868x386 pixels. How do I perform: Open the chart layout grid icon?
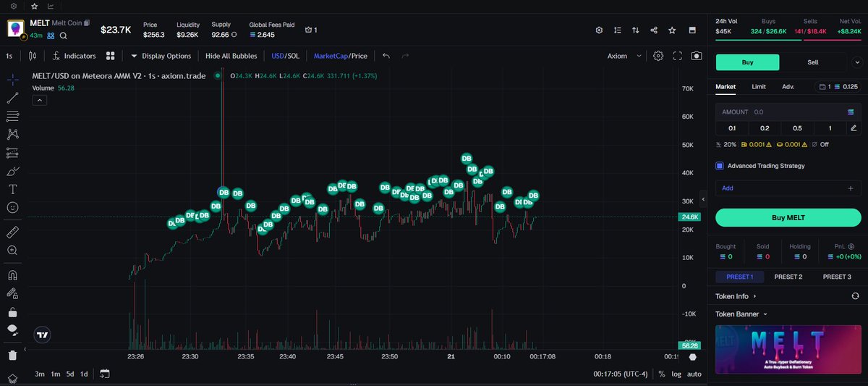point(111,56)
